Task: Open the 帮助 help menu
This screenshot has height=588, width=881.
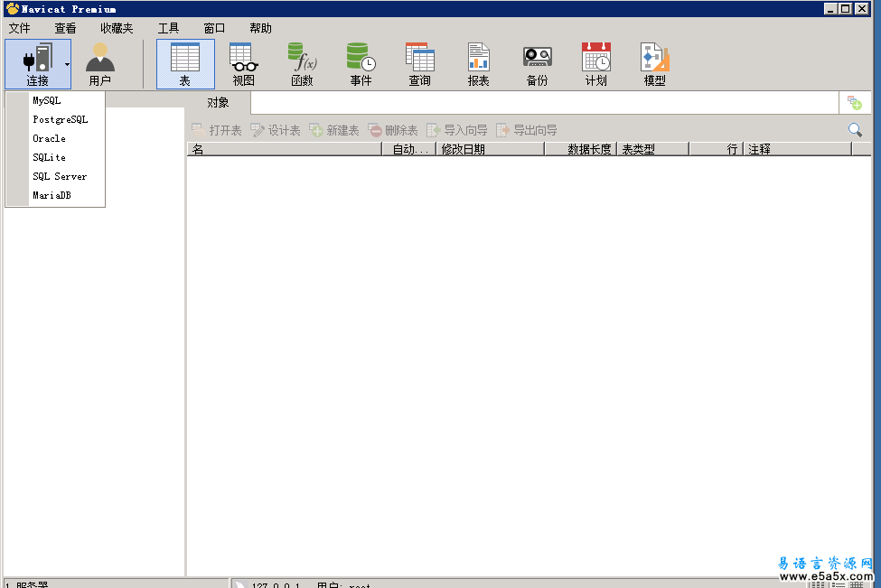Action: (x=260, y=28)
